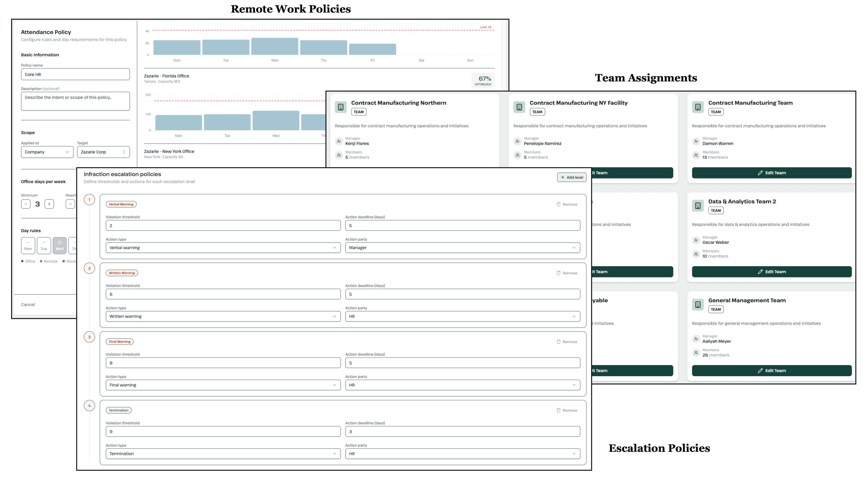
Task: Click members icon next to 10 members
Action: click(x=696, y=254)
